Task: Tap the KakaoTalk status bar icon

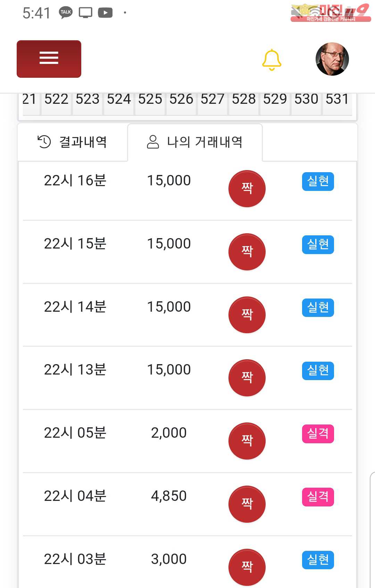Action: coord(66,12)
